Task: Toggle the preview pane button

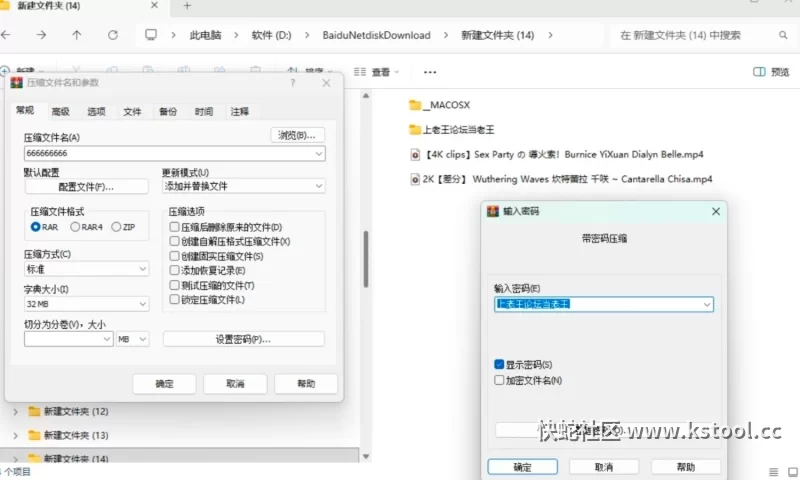Action: [x=771, y=72]
